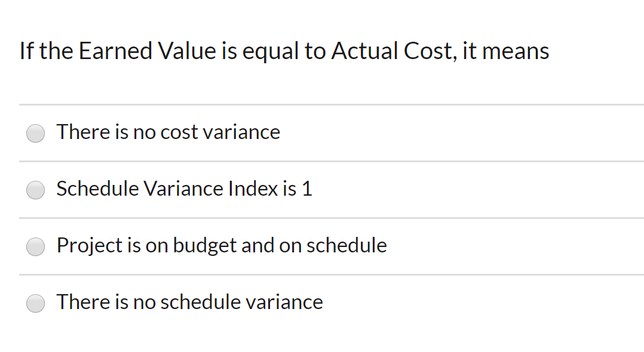Select the radio button for "There is no cost variance"
The height and width of the screenshot is (352, 644).
35,133
